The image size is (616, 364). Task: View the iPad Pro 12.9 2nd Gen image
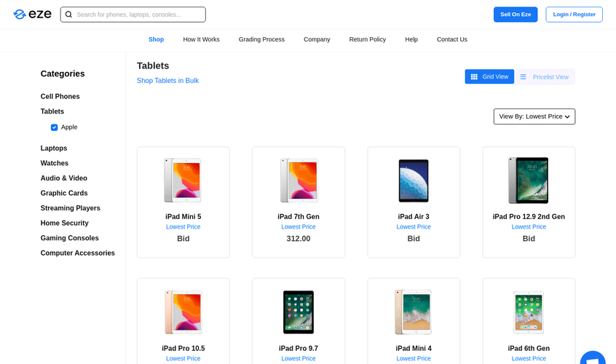click(528, 180)
